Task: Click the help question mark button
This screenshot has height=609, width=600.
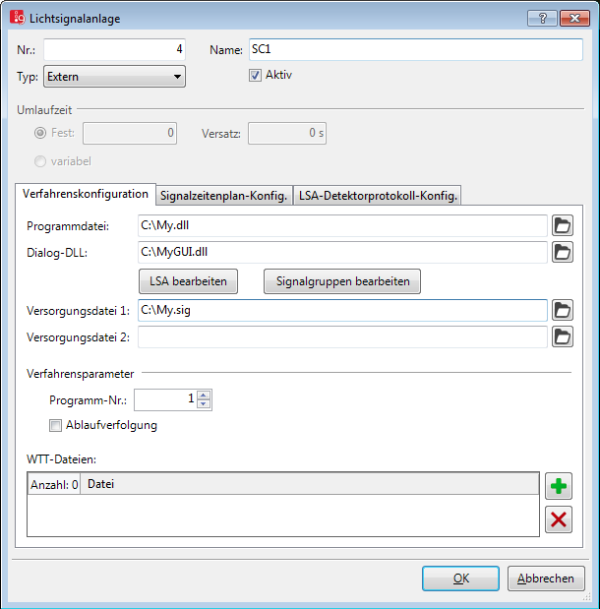Action: point(542,18)
